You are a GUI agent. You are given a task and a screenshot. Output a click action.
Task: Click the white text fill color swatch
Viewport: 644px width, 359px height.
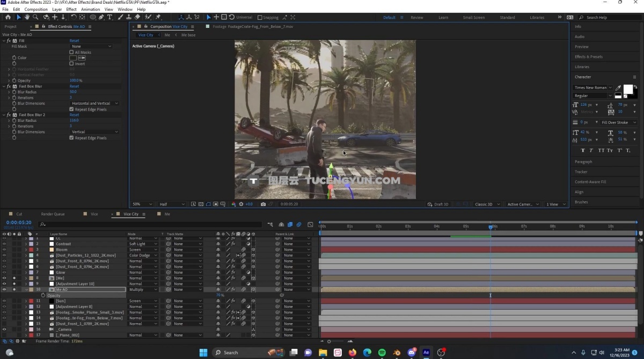point(627,90)
